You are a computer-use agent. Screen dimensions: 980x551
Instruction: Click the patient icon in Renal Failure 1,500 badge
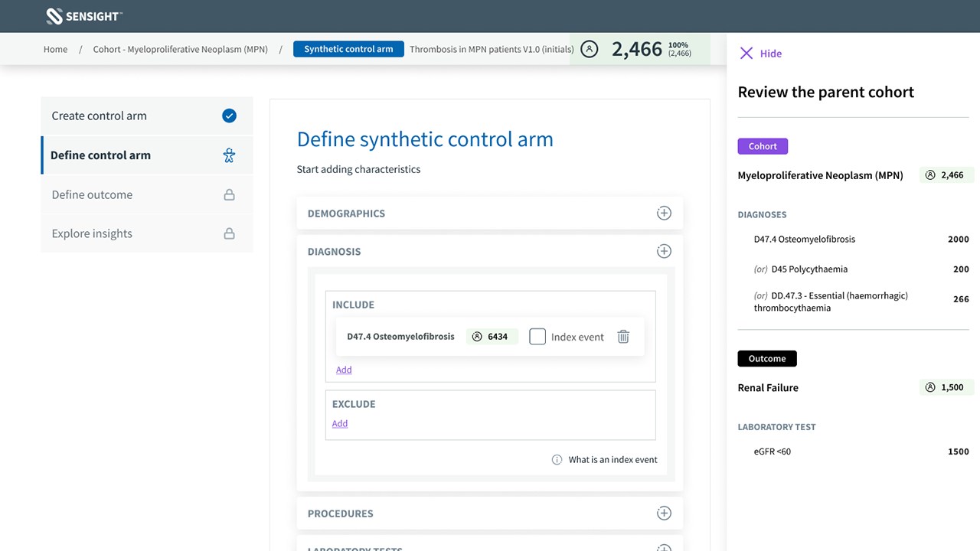(x=930, y=387)
